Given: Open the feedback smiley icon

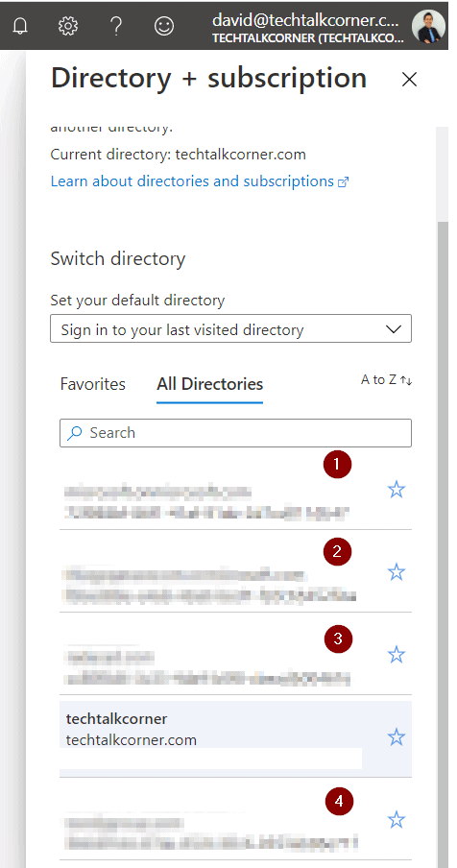Looking at the screenshot, I should pos(164,26).
